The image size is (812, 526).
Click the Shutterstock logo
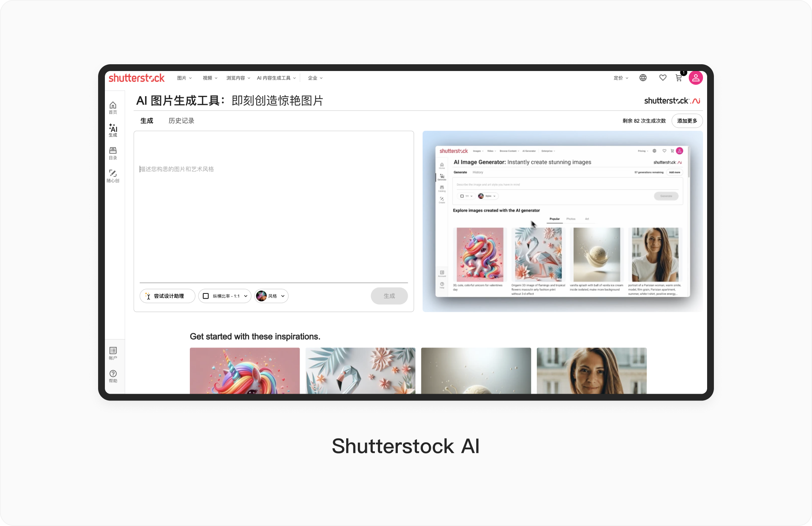click(x=136, y=78)
